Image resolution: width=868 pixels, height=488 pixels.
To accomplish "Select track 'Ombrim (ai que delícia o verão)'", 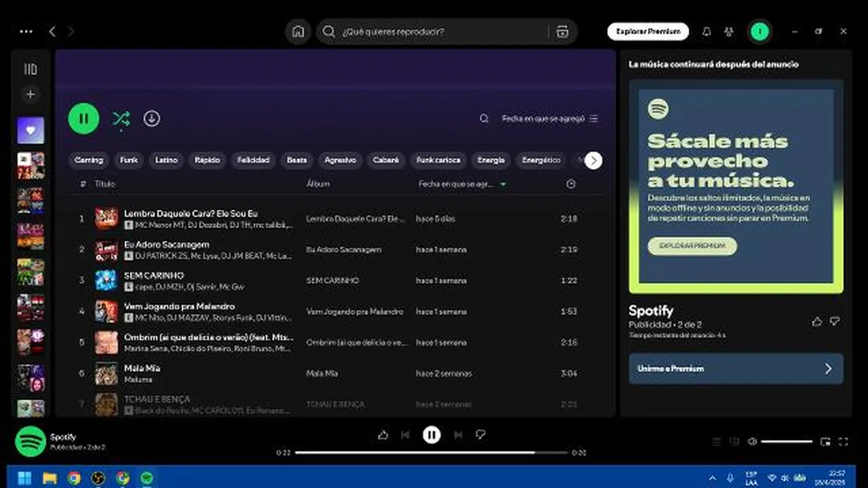I will (x=208, y=337).
